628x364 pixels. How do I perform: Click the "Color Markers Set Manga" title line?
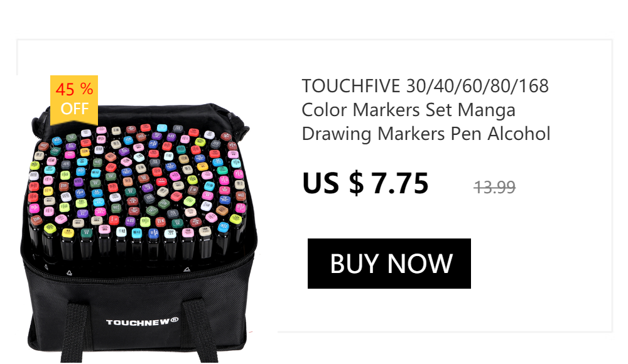pos(408,110)
